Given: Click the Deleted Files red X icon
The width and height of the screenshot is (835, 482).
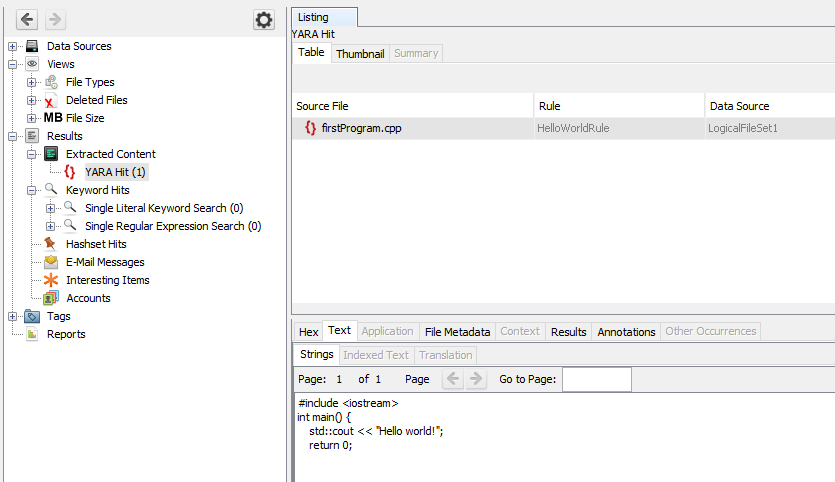Looking at the screenshot, I should 51,100.
